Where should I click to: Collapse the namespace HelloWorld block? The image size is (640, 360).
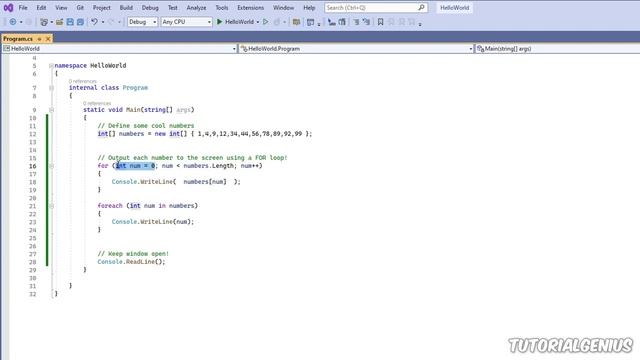[x=51, y=66]
